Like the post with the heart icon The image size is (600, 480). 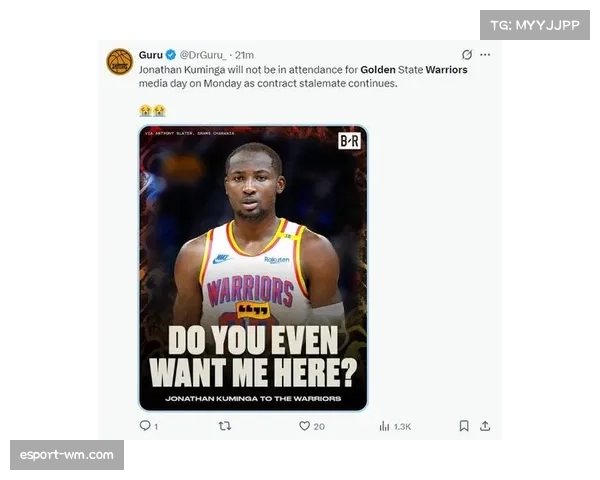pos(304,426)
